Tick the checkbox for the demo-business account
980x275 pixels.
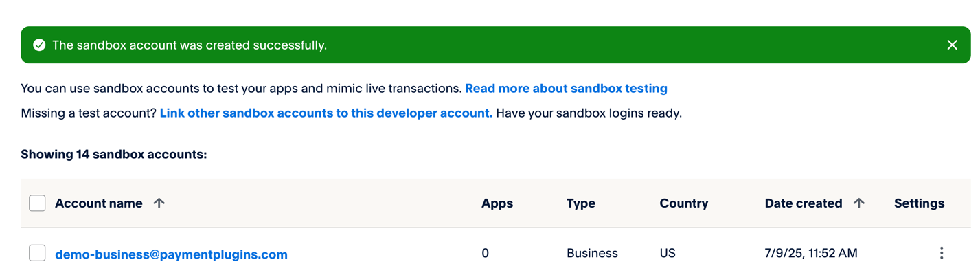click(37, 253)
